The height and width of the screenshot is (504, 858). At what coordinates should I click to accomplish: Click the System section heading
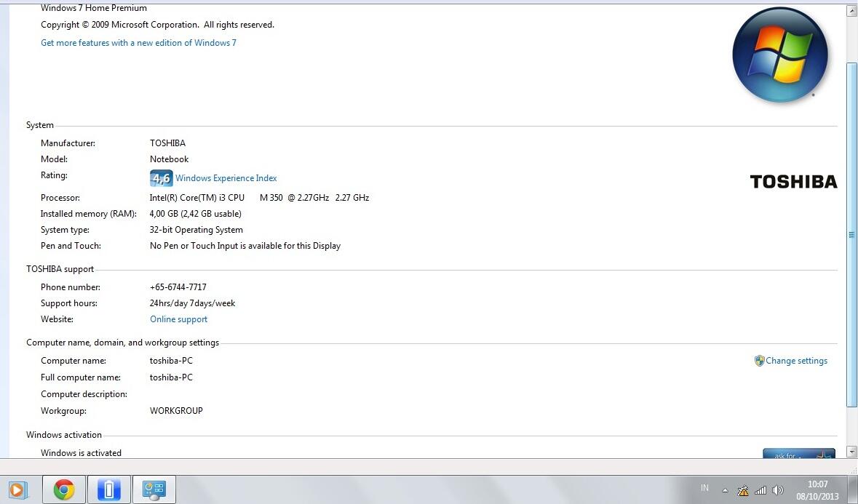point(40,125)
